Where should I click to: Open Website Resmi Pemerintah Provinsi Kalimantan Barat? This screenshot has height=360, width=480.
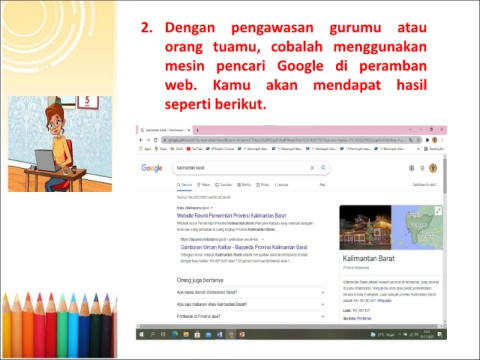[231, 216]
